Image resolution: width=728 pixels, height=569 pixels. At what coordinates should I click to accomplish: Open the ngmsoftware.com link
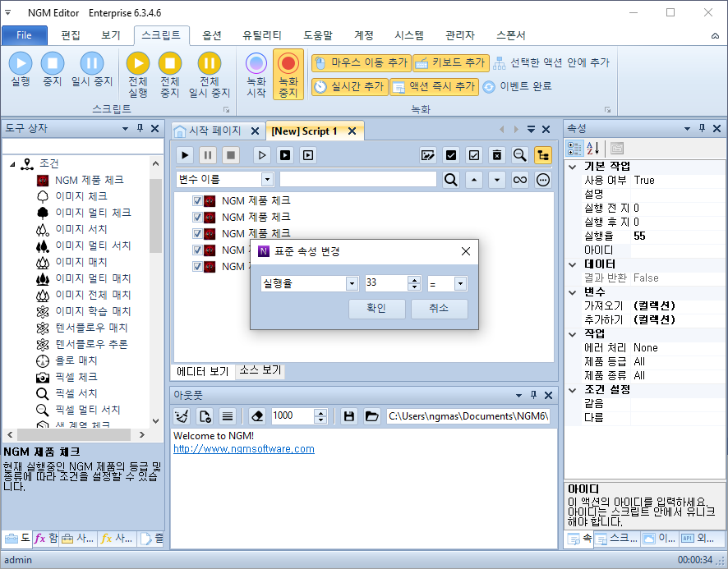click(x=244, y=449)
